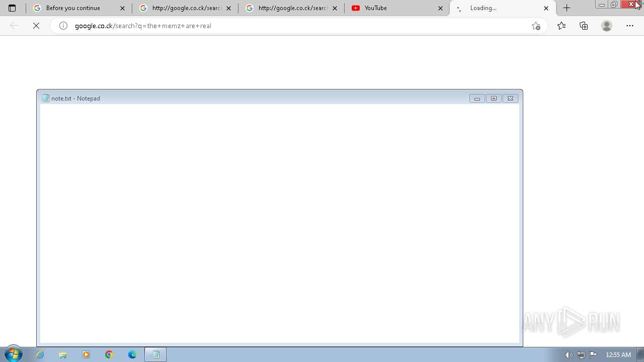The height and width of the screenshot is (362, 644).
Task: Close the second tab, a google.co.ck search
Action: click(228, 8)
